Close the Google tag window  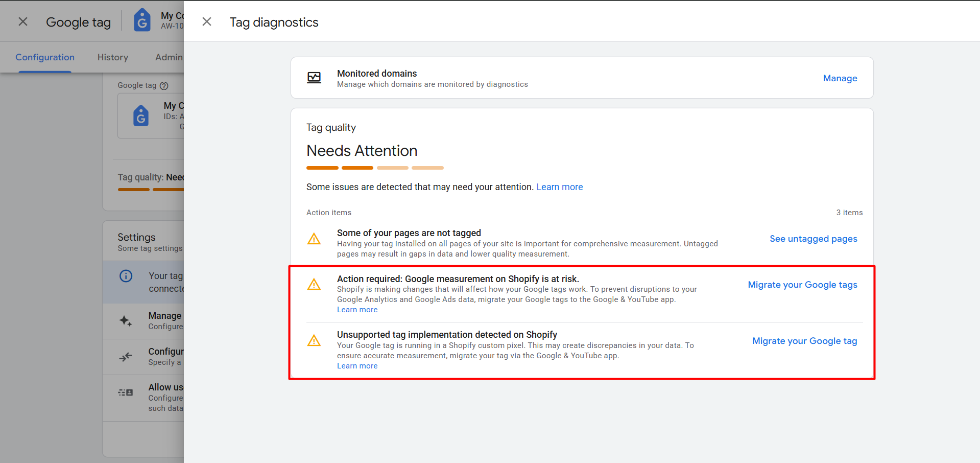[23, 21]
